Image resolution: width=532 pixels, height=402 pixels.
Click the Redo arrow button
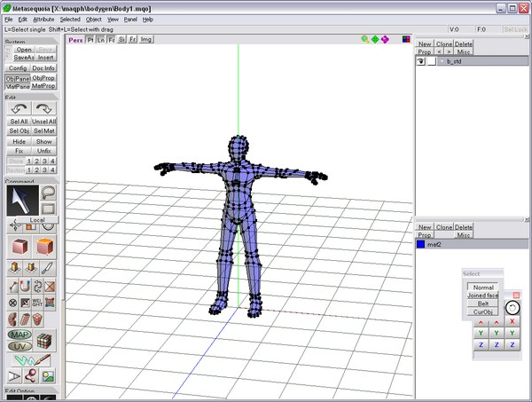tap(44, 107)
